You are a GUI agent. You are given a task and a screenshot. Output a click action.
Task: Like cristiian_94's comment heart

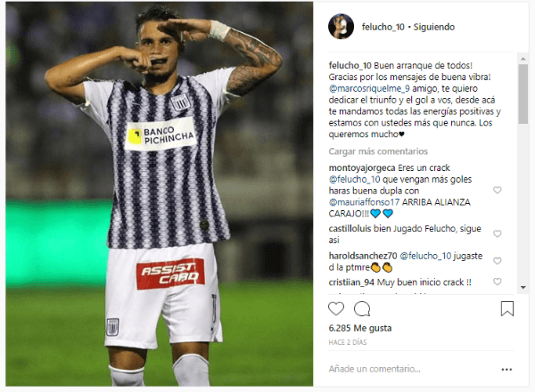[498, 282]
